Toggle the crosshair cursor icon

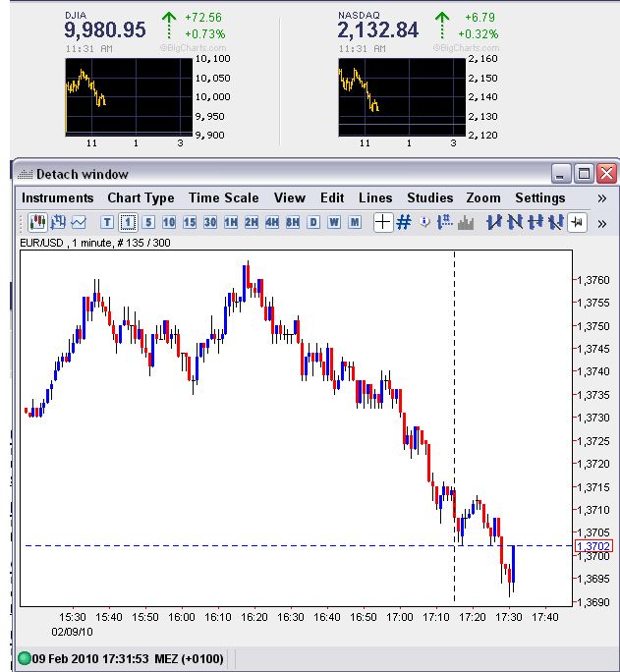(x=382, y=222)
